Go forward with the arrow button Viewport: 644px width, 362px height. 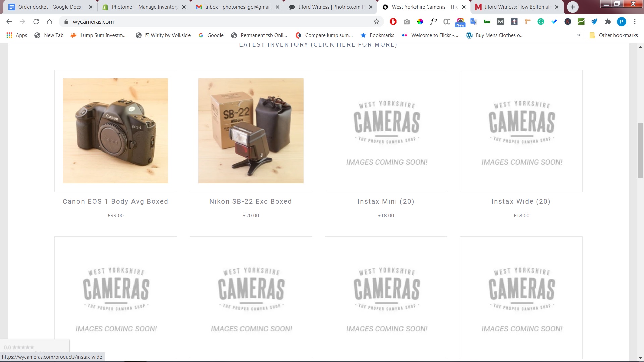(22, 22)
